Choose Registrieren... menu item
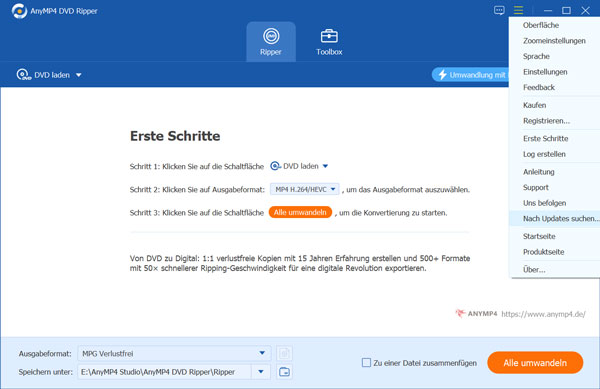600x389 pixels. pyautogui.click(x=546, y=121)
